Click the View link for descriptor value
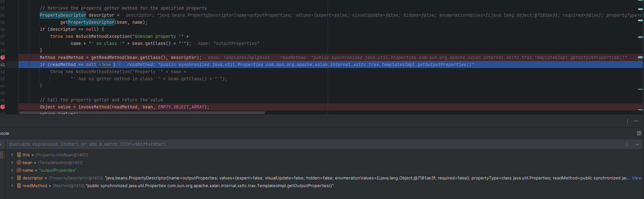This screenshot has width=644, height=199. click(x=636, y=178)
